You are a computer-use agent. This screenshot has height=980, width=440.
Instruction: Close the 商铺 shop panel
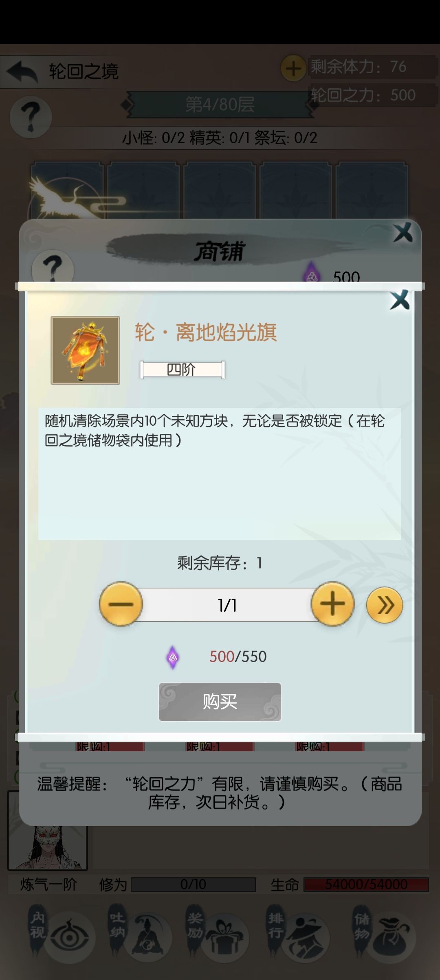tap(403, 233)
